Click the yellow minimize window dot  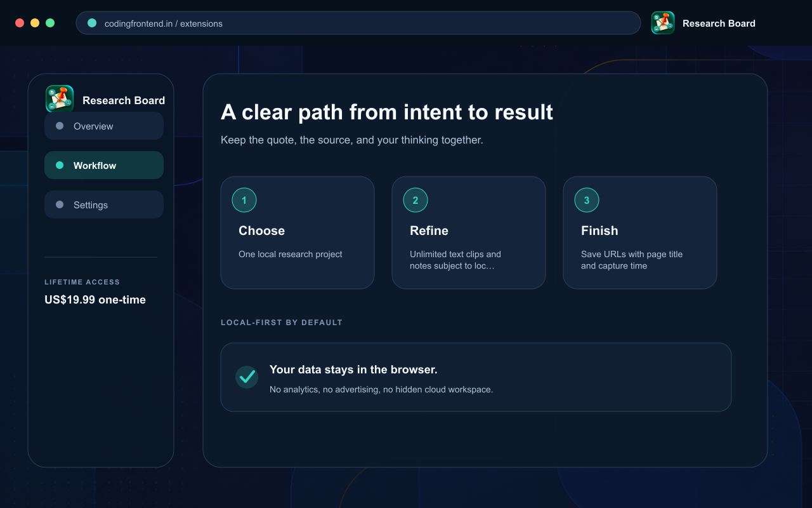(x=35, y=23)
